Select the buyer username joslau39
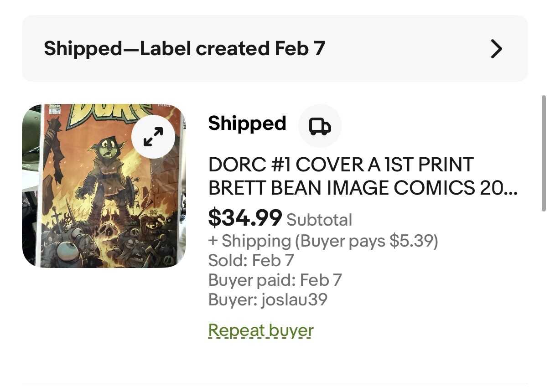The width and height of the screenshot is (550, 392). click(294, 299)
